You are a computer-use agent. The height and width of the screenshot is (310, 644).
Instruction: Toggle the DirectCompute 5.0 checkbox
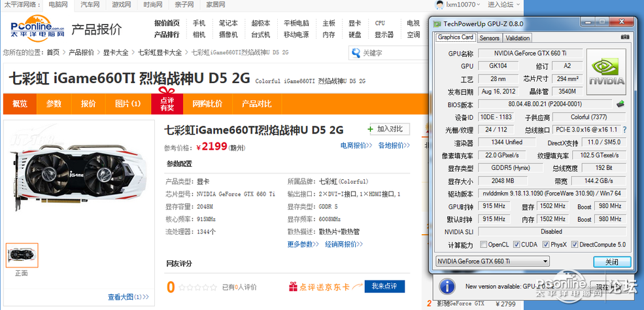tap(575, 245)
